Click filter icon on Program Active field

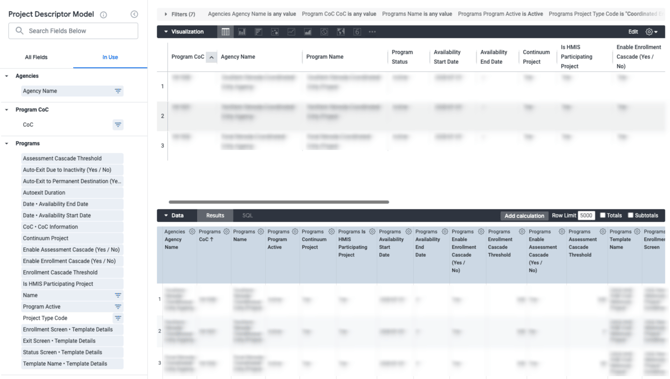tap(118, 307)
